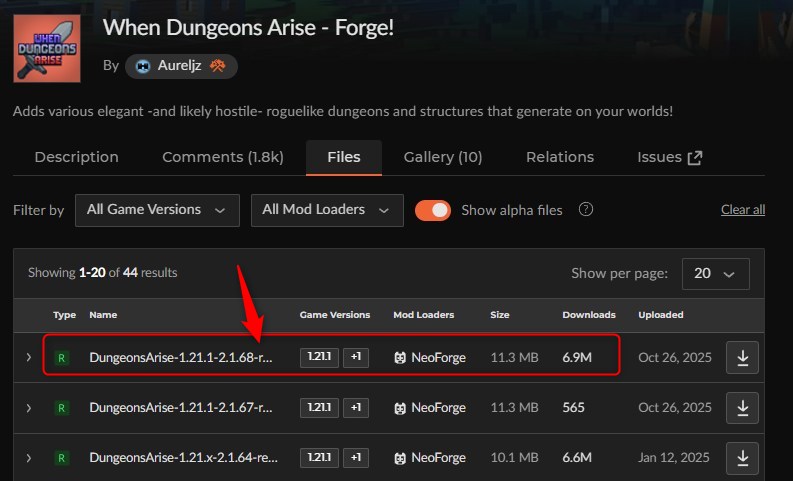
Task: Click the When Dungeons Arise - Forge! title
Action: click(x=248, y=28)
